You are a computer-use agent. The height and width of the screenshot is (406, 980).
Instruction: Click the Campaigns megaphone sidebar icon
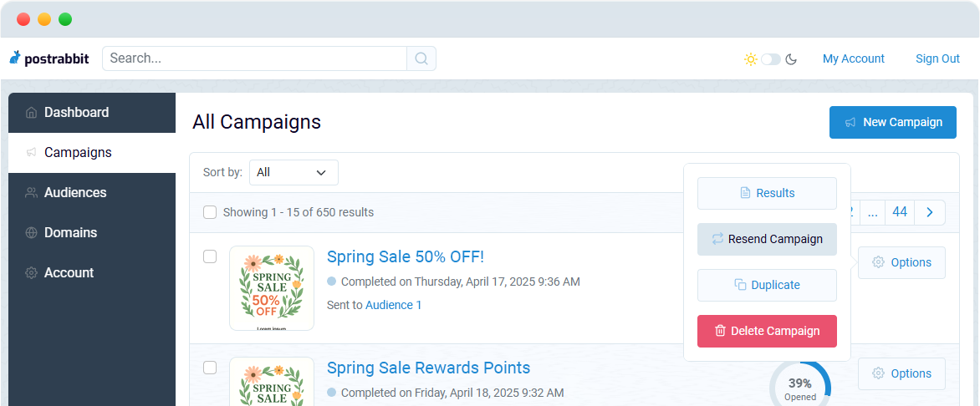pyautogui.click(x=31, y=152)
